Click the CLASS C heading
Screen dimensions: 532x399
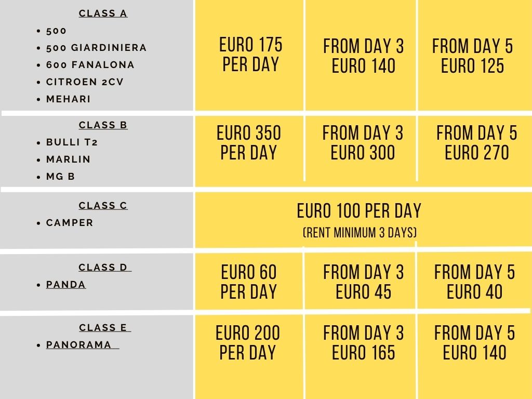point(103,205)
